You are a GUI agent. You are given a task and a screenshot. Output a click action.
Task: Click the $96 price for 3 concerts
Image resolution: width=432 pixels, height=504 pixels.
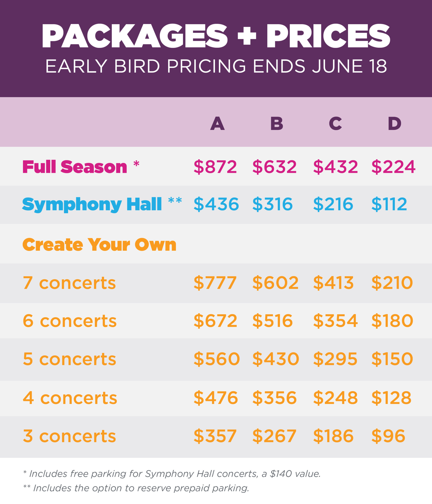click(x=388, y=436)
